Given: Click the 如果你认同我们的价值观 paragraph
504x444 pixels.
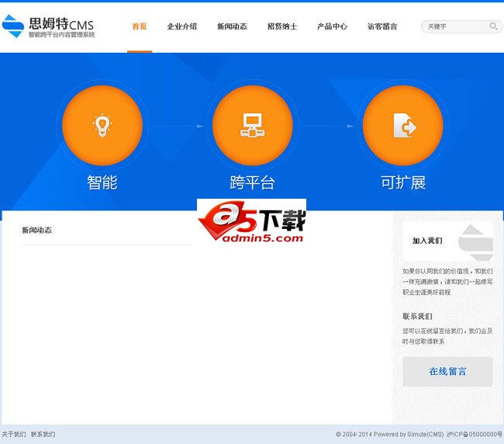Looking at the screenshot, I should pos(447,282).
